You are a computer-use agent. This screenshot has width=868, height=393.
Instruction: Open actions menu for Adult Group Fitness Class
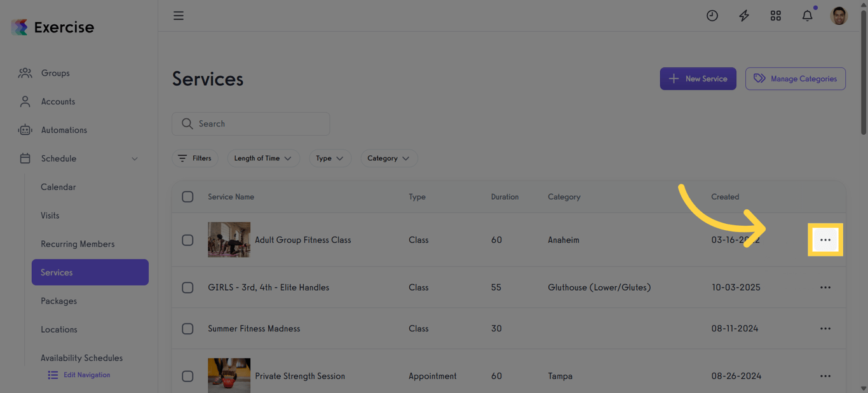(825, 240)
